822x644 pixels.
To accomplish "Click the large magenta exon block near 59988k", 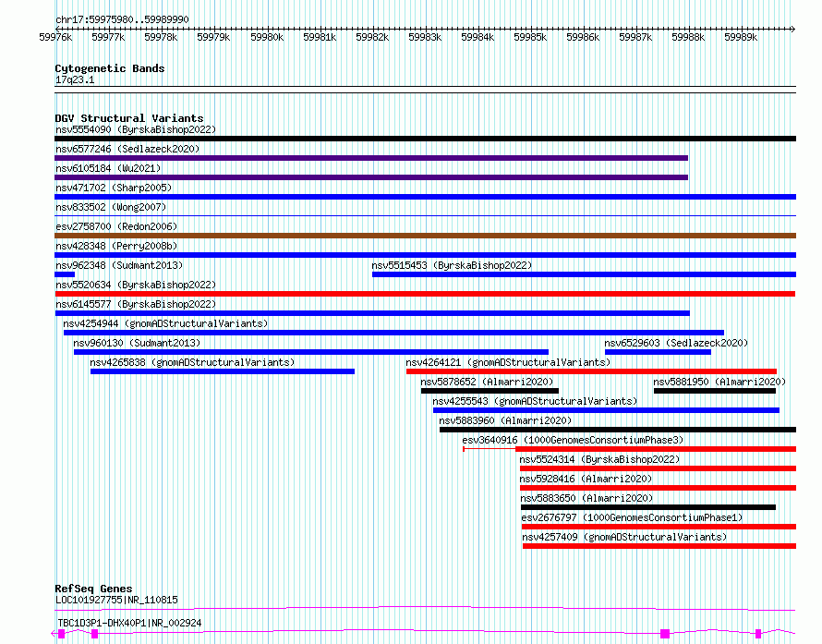I will [x=665, y=634].
